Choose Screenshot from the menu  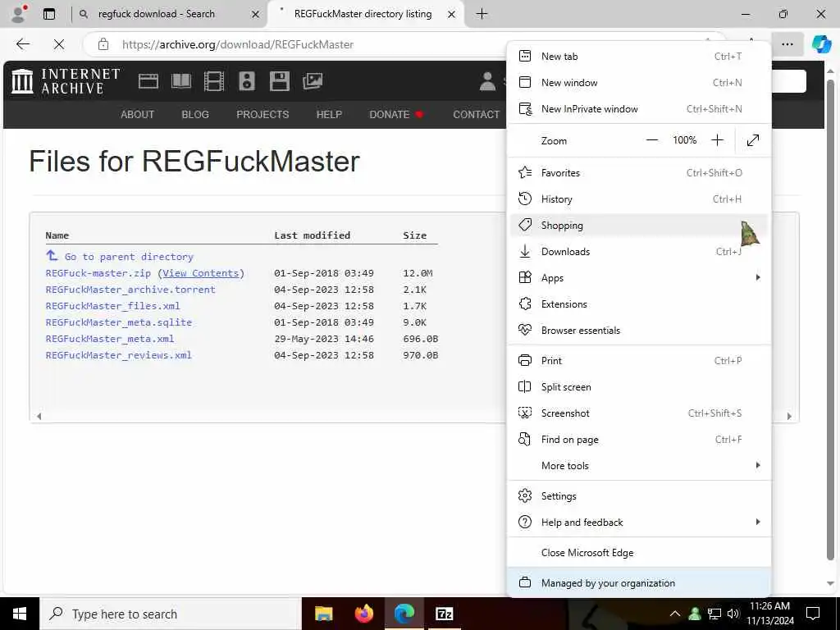(x=638, y=413)
